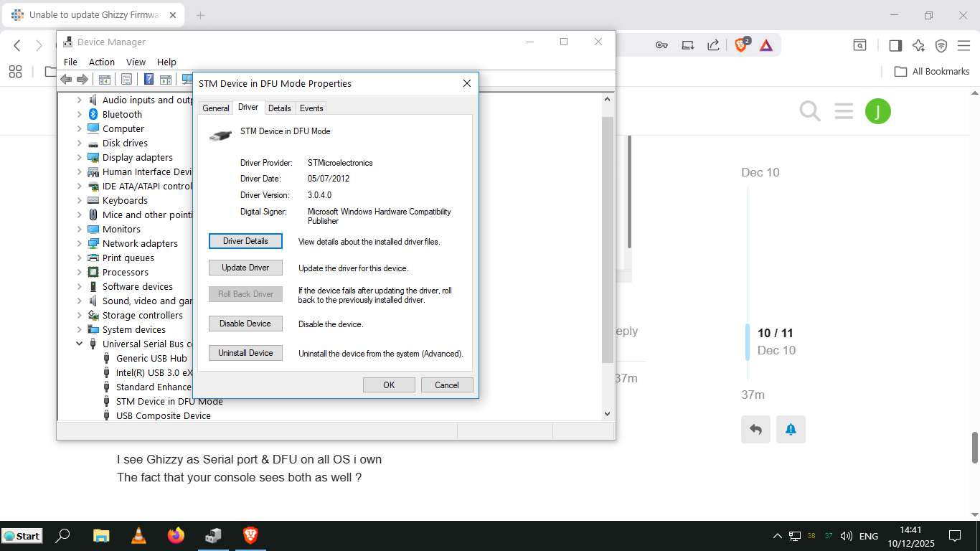Click the forum reply arrow icon
The height and width of the screenshot is (551, 980).
(755, 429)
